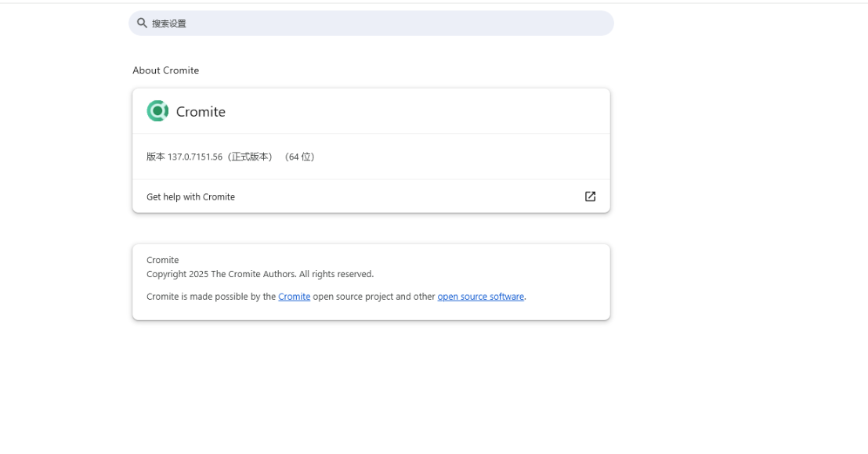Open external link icon for Cromite help
This screenshot has height=454, width=868.
[590, 196]
